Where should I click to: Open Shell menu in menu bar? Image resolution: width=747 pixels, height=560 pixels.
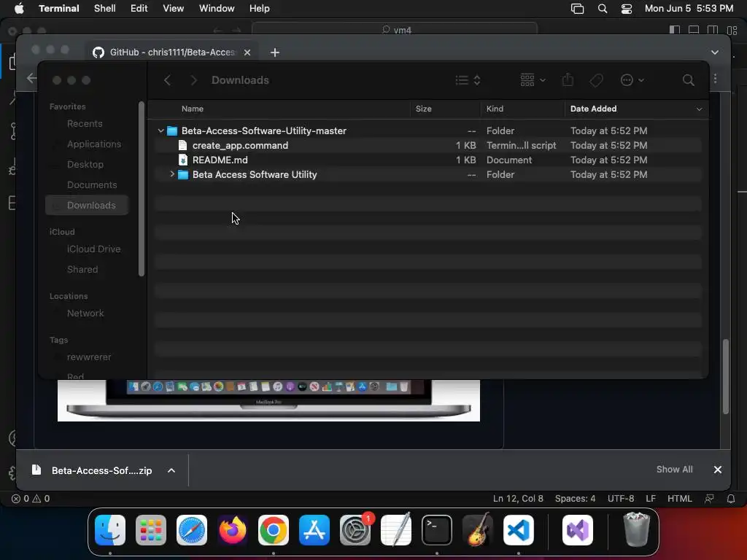pyautogui.click(x=104, y=9)
